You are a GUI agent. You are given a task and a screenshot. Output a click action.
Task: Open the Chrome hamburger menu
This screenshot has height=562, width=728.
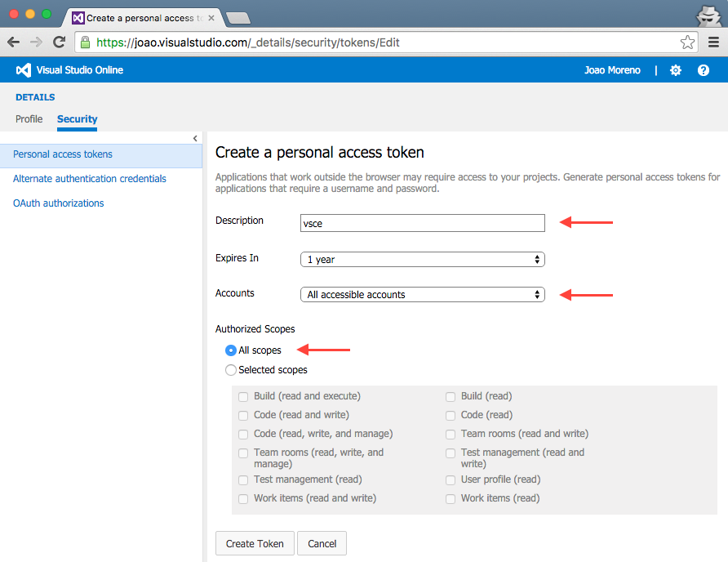point(713,42)
